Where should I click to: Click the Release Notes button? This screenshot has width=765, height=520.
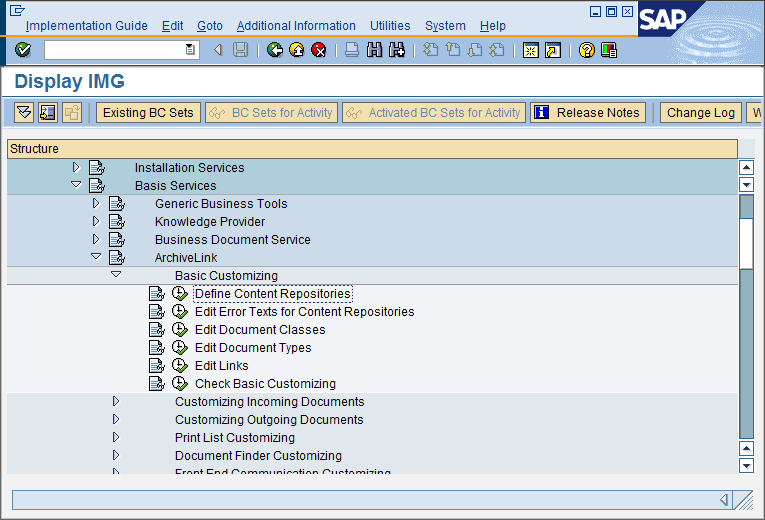coord(587,113)
